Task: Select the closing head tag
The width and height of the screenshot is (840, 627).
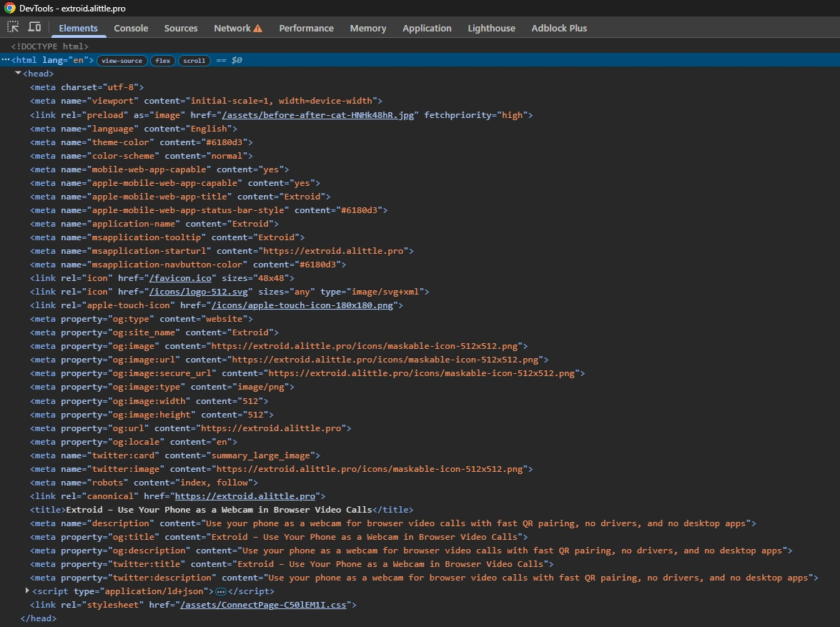Action: (38, 618)
